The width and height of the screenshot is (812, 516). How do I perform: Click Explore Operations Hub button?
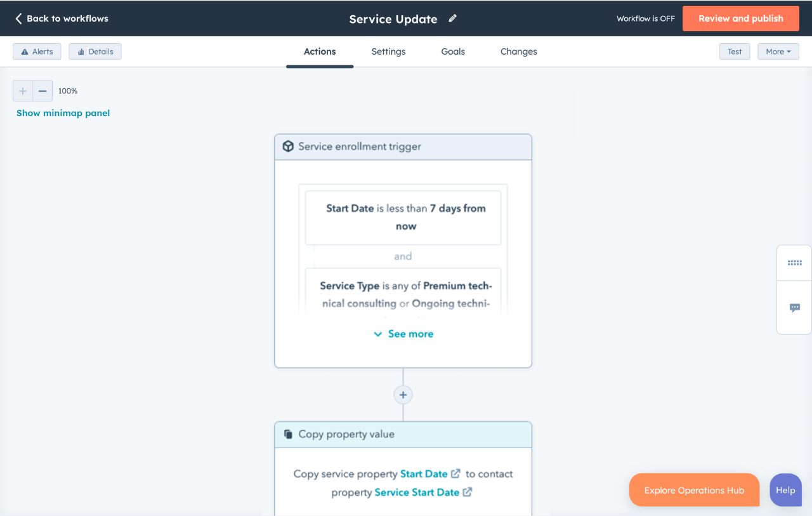[x=694, y=490]
